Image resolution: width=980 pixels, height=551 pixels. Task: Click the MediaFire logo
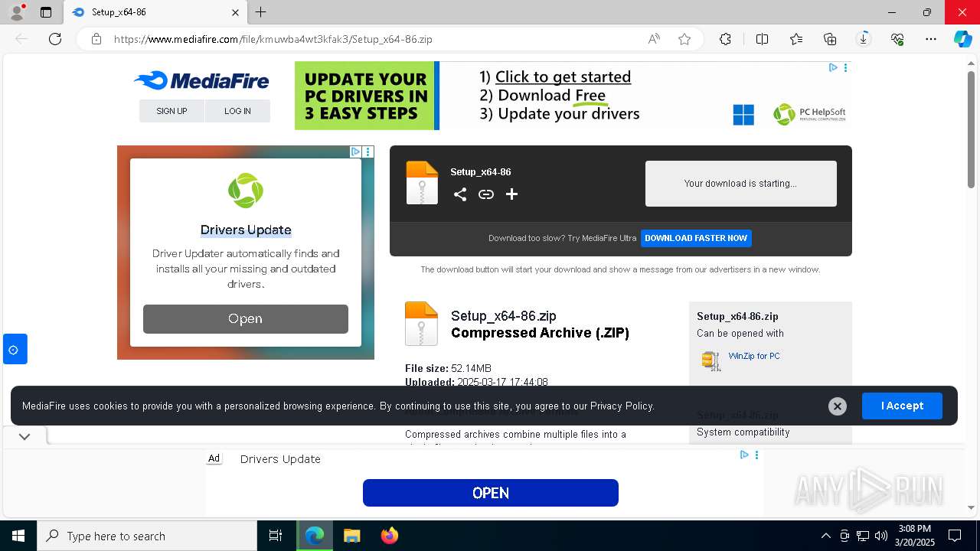[201, 80]
